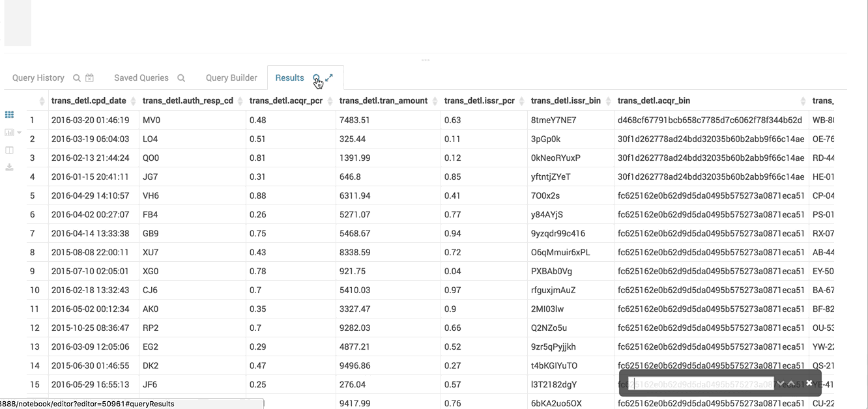Viewport: 868px width, 409px height.
Task: Close the search results box
Action: point(809,383)
